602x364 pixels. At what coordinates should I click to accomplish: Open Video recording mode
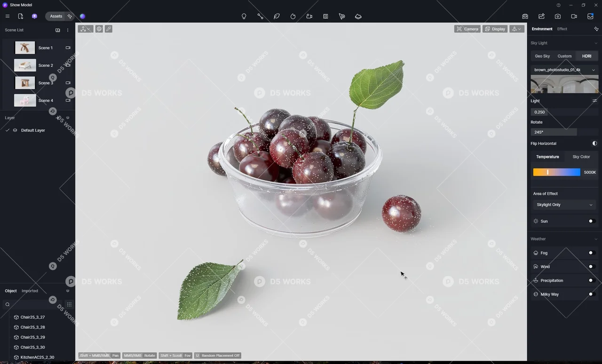click(574, 16)
